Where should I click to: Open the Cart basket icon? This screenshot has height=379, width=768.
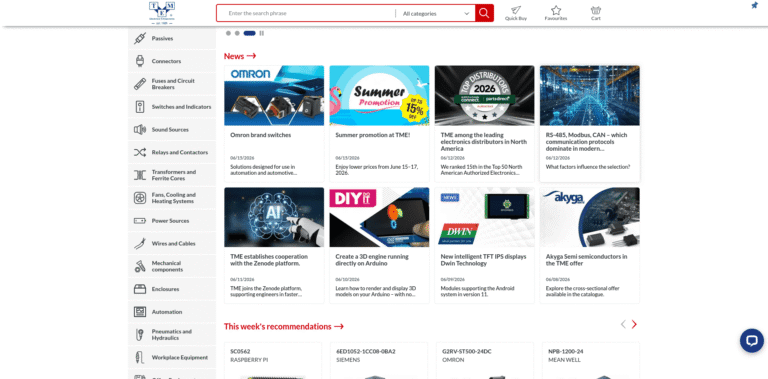596,10
